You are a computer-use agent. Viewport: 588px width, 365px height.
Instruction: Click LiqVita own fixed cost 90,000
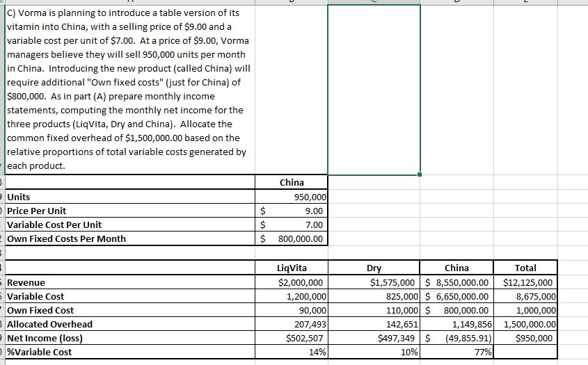[x=292, y=310]
